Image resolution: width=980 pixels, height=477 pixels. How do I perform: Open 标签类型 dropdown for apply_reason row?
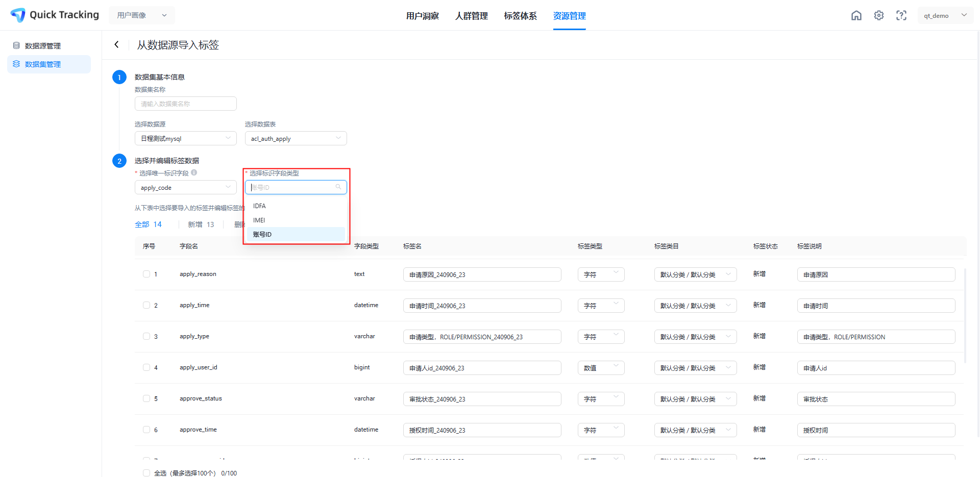pyautogui.click(x=601, y=274)
